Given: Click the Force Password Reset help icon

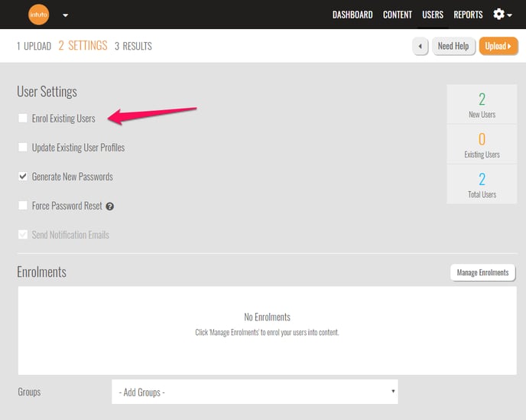Looking at the screenshot, I should 109,206.
